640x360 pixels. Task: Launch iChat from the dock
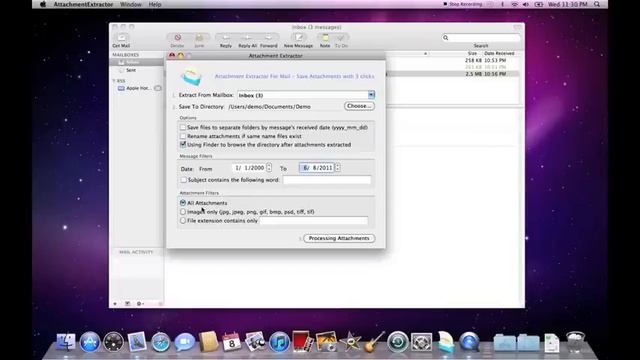[x=184, y=342]
